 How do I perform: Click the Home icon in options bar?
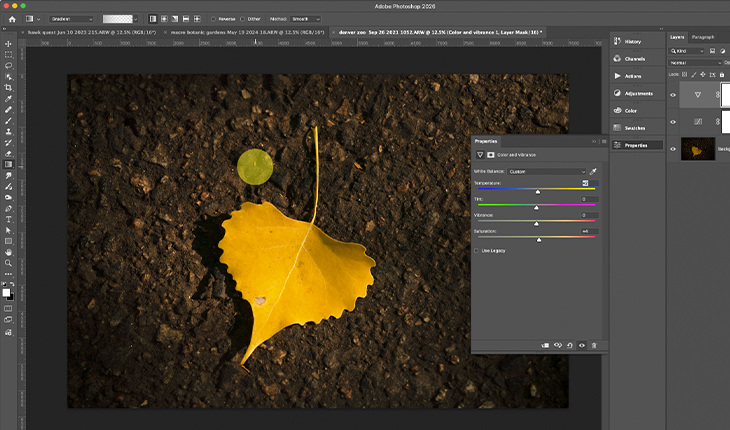coord(12,18)
